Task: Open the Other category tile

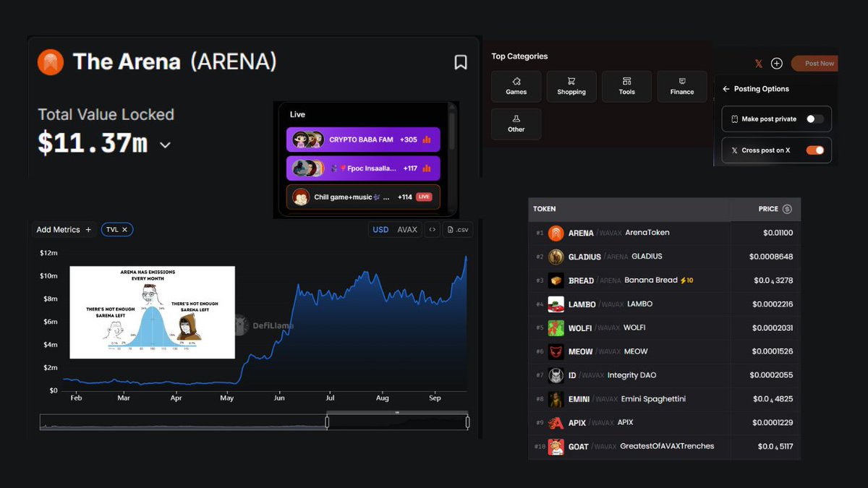Action: (x=516, y=124)
